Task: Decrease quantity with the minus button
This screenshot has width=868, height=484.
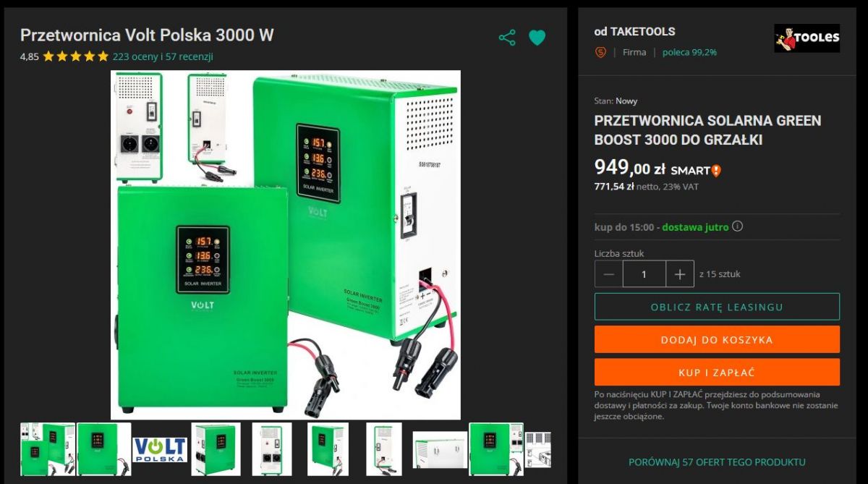Action: [x=608, y=274]
